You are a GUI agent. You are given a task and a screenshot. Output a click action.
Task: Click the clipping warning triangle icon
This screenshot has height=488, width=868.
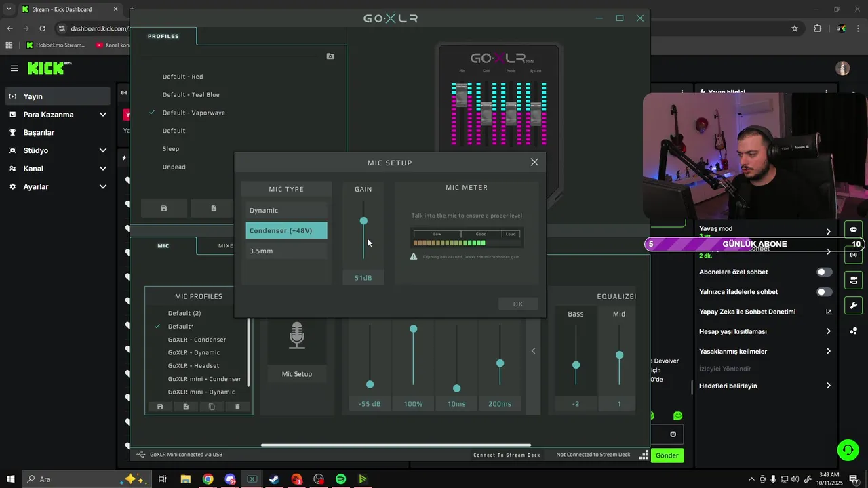click(x=414, y=256)
